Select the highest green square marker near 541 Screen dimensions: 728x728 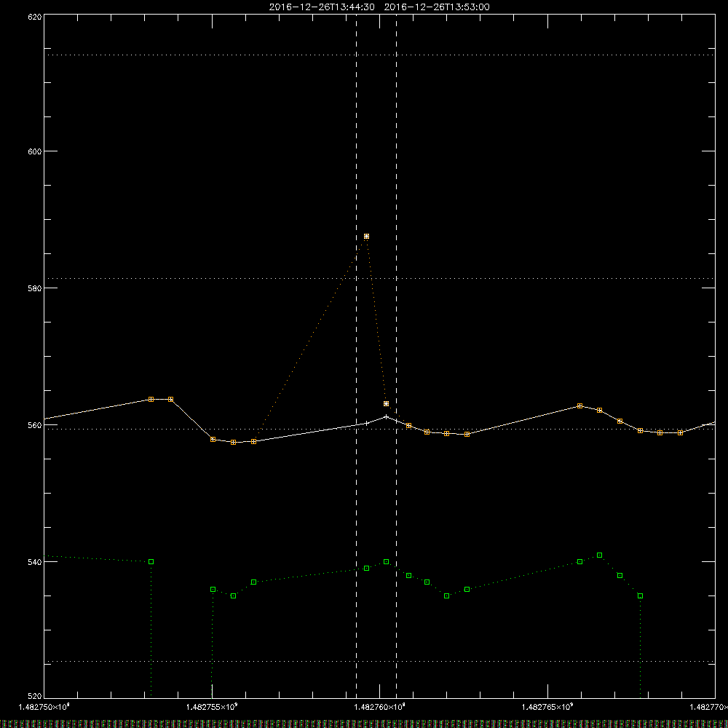click(600, 555)
